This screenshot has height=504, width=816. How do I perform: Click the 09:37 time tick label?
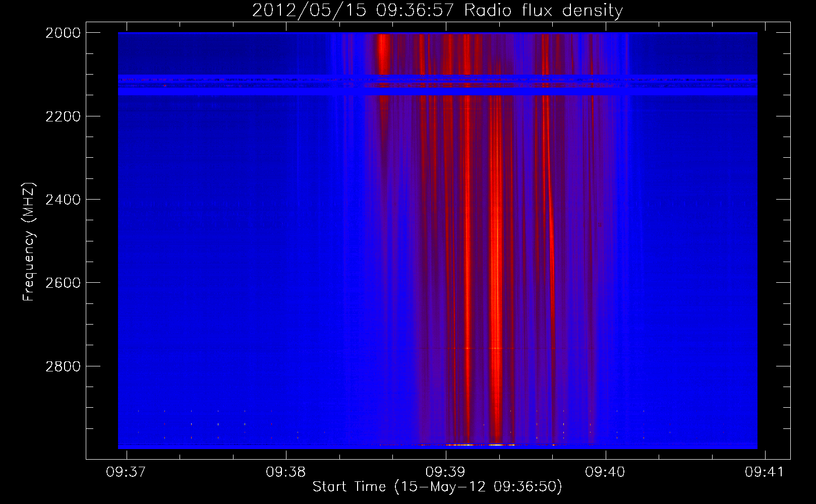click(126, 472)
